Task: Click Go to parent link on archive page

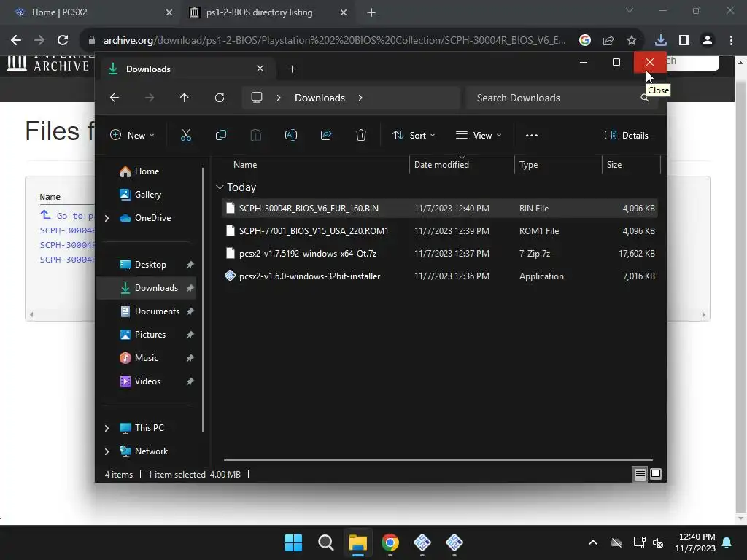Action: click(x=66, y=215)
